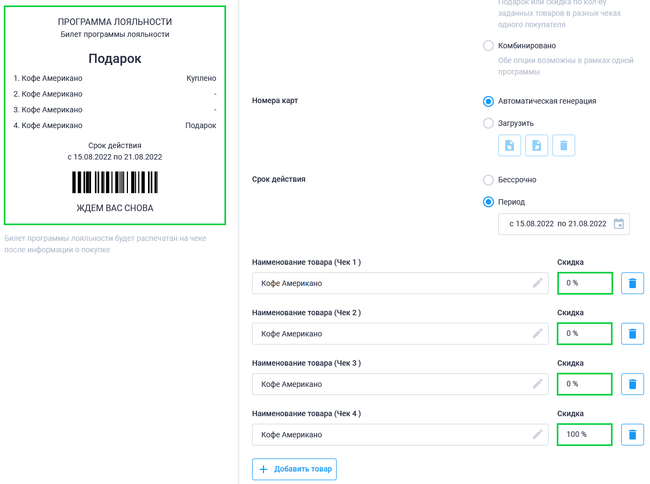
Task: Click the Добавить товар button
Action: [294, 469]
